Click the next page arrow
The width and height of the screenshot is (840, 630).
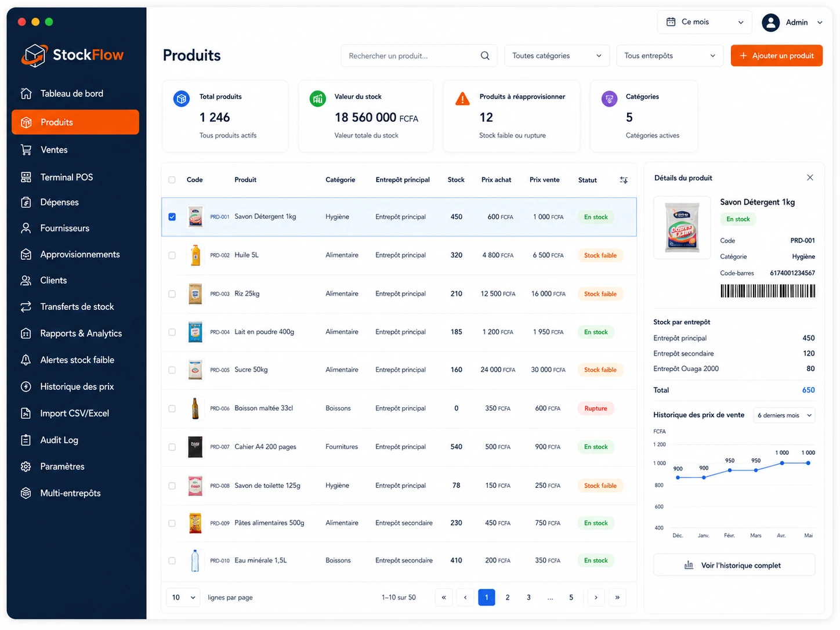[596, 598]
